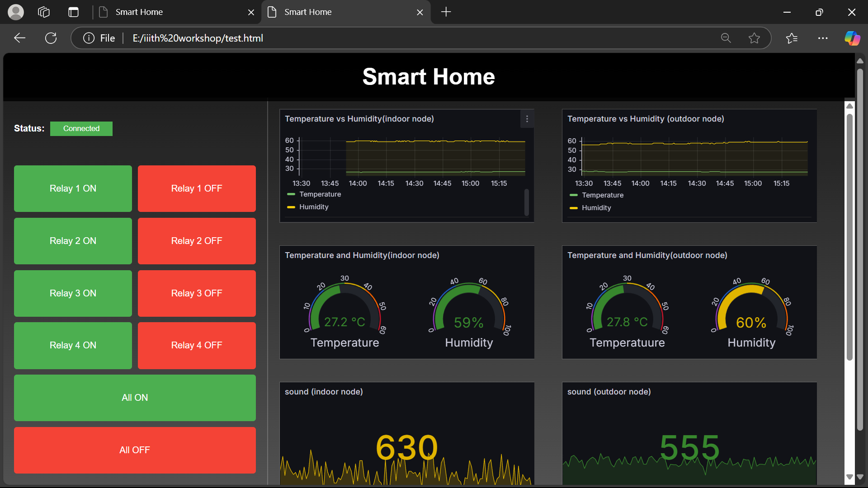Viewport: 868px width, 488px height.
Task: Open a new browser tab
Action: pyautogui.click(x=446, y=12)
